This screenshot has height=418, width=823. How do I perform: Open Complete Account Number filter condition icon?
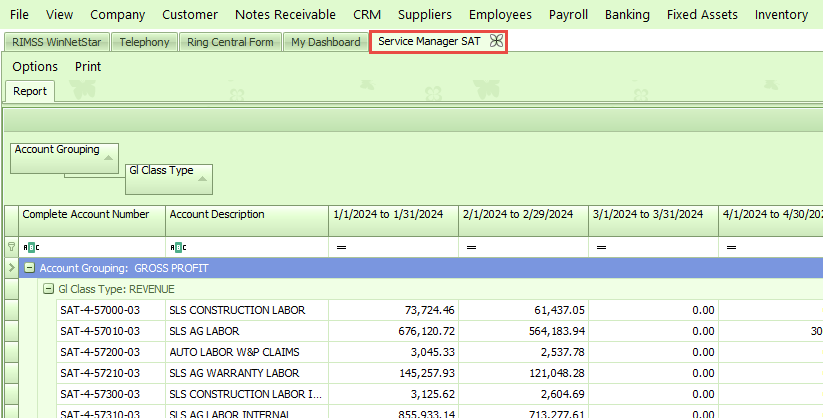pyautogui.click(x=30, y=246)
